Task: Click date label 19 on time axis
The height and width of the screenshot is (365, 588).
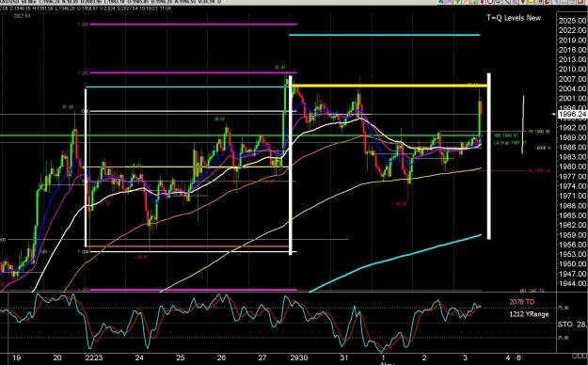Action: coord(17,357)
